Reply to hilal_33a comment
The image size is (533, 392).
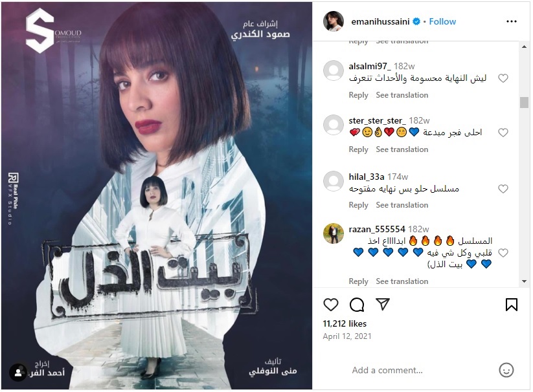(358, 205)
